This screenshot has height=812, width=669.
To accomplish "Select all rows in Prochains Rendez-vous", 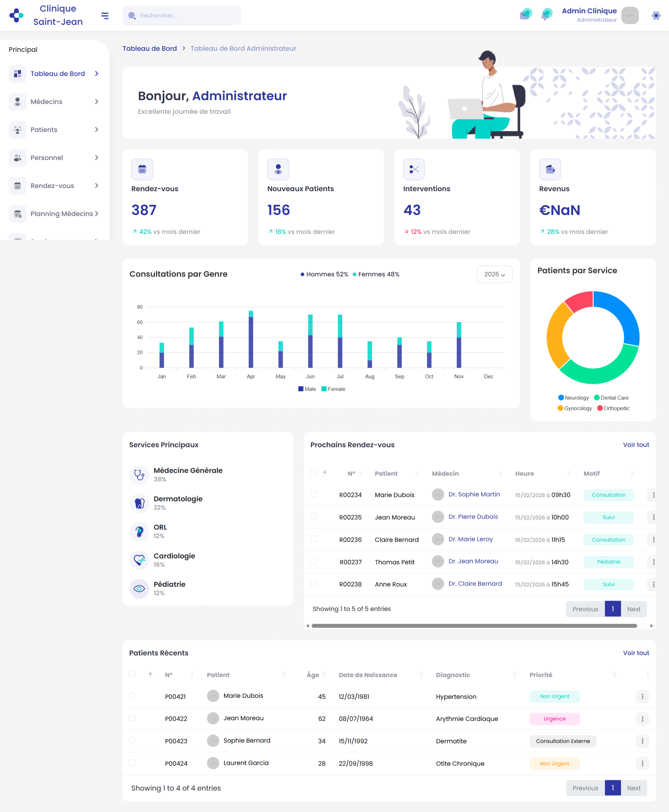I will point(313,472).
